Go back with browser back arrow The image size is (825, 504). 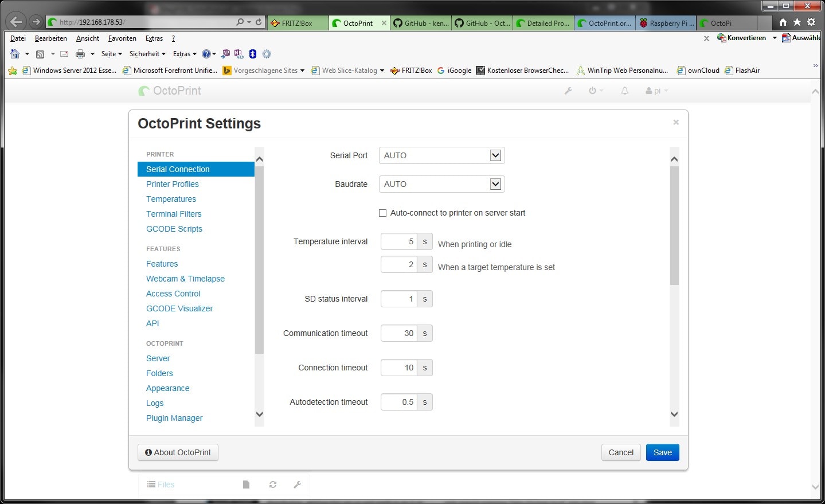(x=16, y=22)
